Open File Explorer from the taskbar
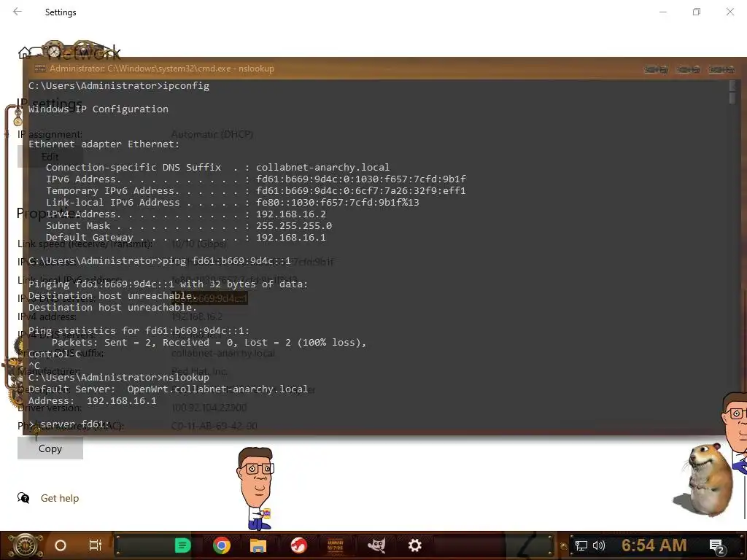Viewport: 747px width, 560px height. point(258,545)
